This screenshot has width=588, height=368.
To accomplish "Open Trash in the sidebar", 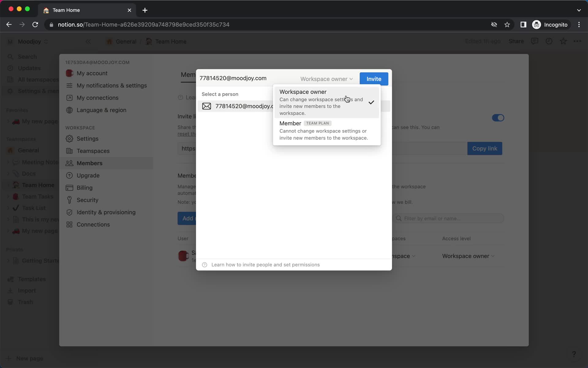I will (x=25, y=302).
